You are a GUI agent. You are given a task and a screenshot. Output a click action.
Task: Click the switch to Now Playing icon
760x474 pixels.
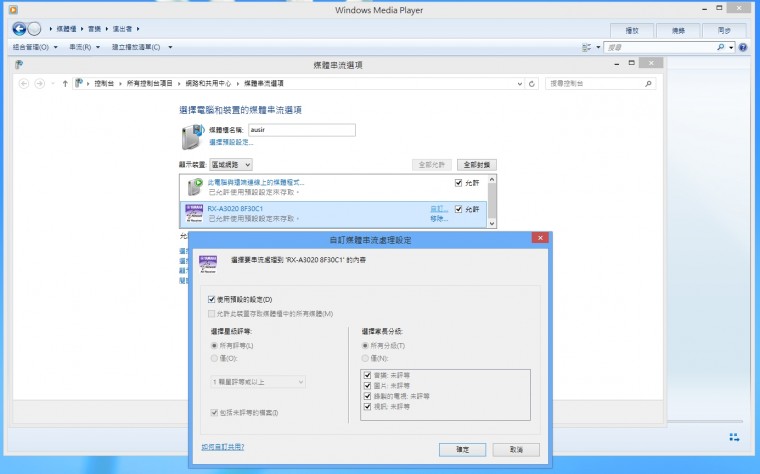point(734,437)
